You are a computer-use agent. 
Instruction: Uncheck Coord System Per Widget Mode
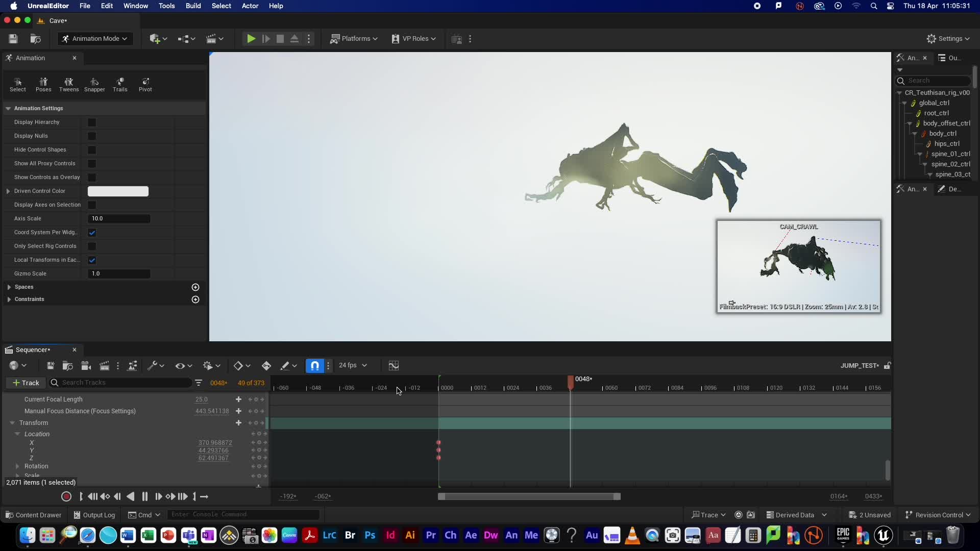[92, 233]
